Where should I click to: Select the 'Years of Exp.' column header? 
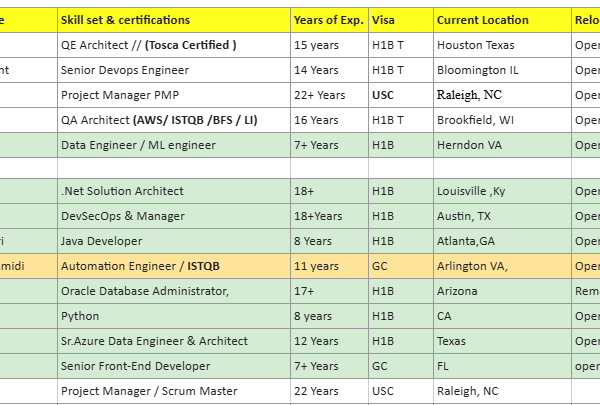(x=328, y=20)
